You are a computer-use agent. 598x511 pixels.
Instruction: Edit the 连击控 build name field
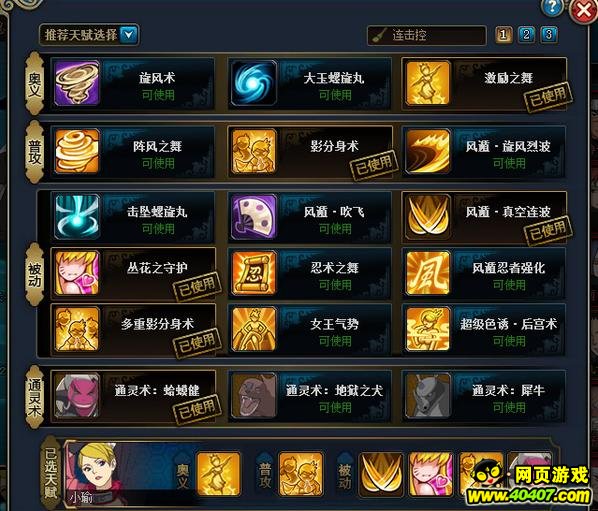427,35
